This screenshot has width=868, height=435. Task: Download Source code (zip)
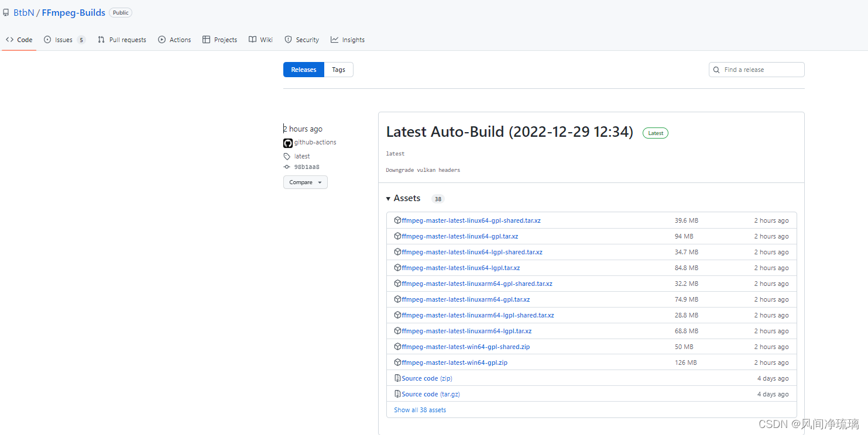[427, 378]
